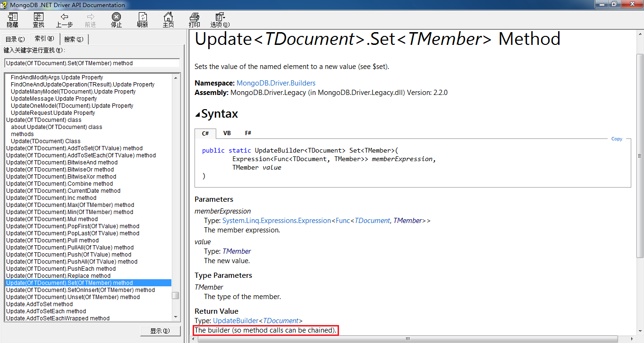Select 'UpdateRequest.Update Property' index entry
This screenshot has width=644, height=343.
tap(53, 113)
